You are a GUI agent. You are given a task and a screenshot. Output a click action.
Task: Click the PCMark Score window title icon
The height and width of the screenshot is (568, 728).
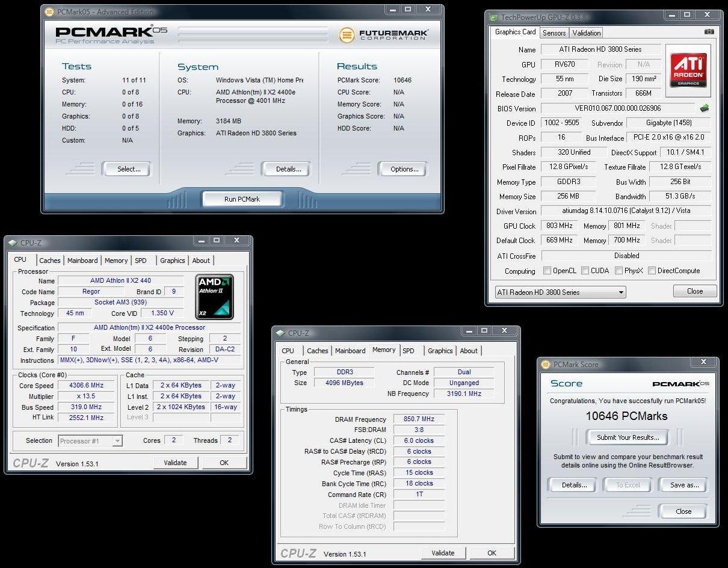546,364
